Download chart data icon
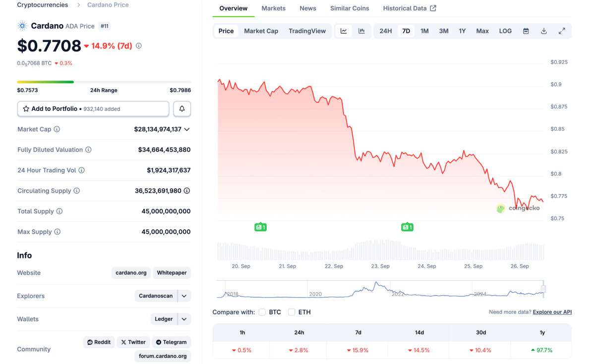 click(544, 31)
